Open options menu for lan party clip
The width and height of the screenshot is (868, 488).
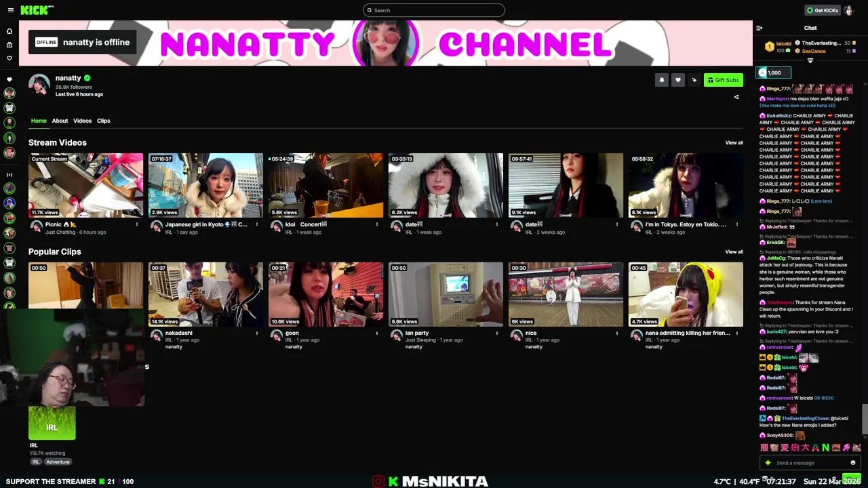coord(497,333)
